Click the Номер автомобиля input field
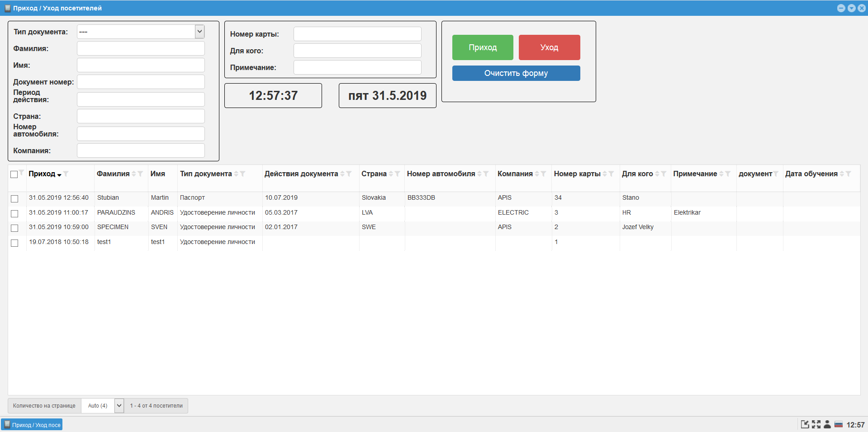 (x=141, y=134)
